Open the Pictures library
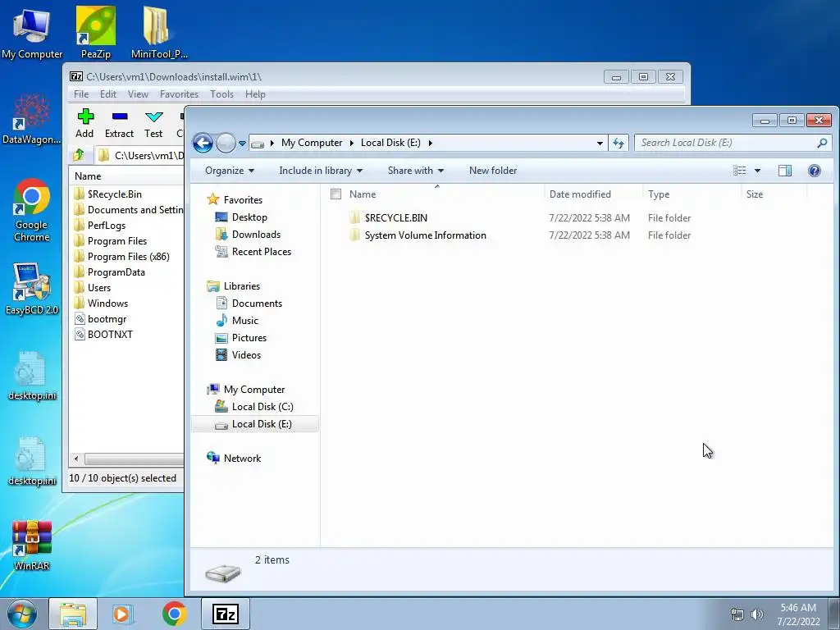The width and height of the screenshot is (840, 630). click(249, 337)
